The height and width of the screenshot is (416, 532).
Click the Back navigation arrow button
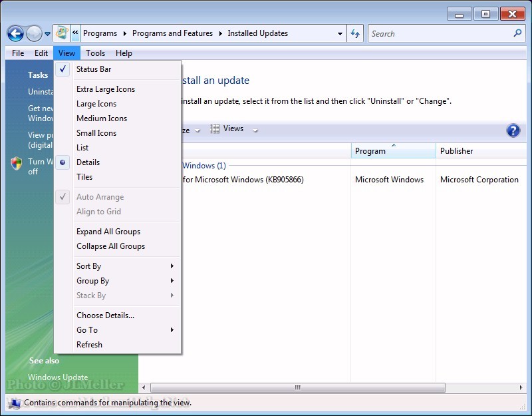pos(15,33)
